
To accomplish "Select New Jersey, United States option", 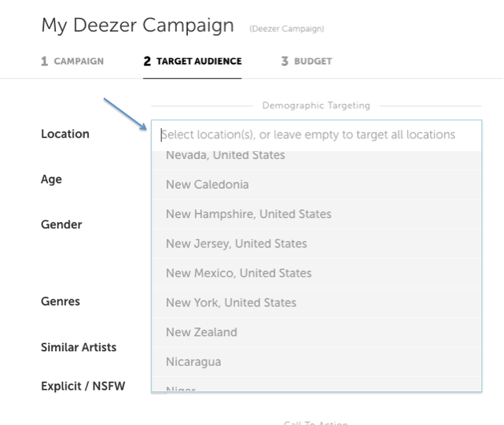I will pos(316,244).
